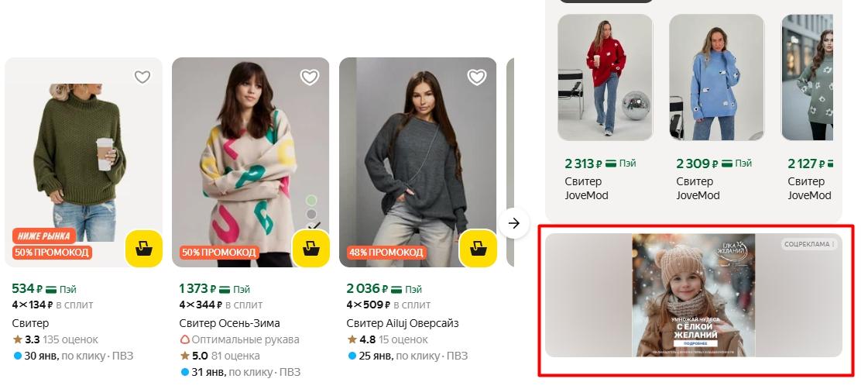Select the light green color swatch
The width and height of the screenshot is (868, 389).
[311, 201]
